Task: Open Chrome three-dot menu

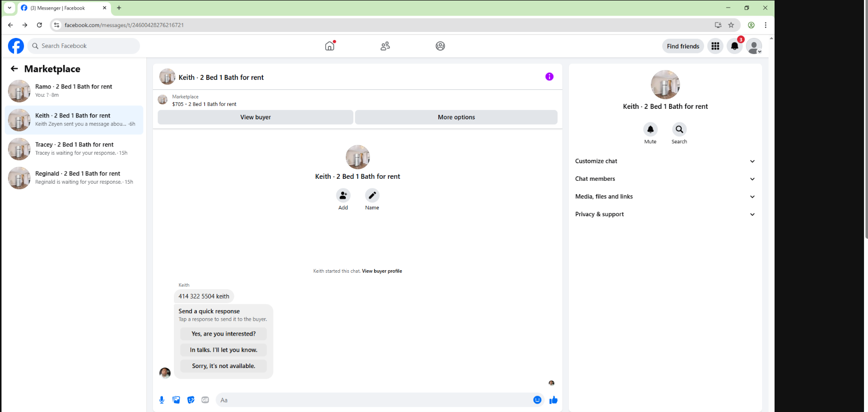Action: (x=766, y=25)
